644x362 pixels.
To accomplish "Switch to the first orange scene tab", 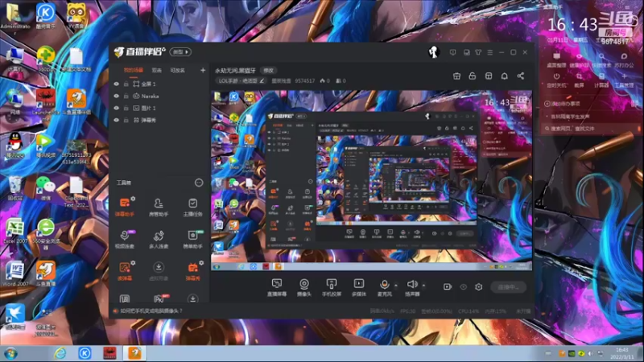I will (x=134, y=70).
